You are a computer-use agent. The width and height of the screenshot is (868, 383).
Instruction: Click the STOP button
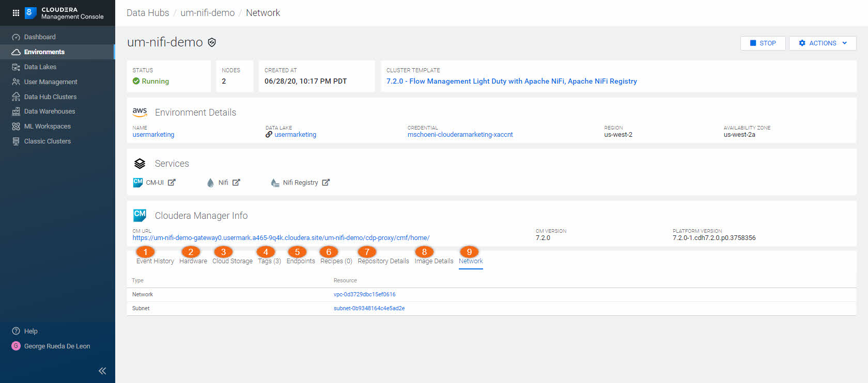pos(763,43)
